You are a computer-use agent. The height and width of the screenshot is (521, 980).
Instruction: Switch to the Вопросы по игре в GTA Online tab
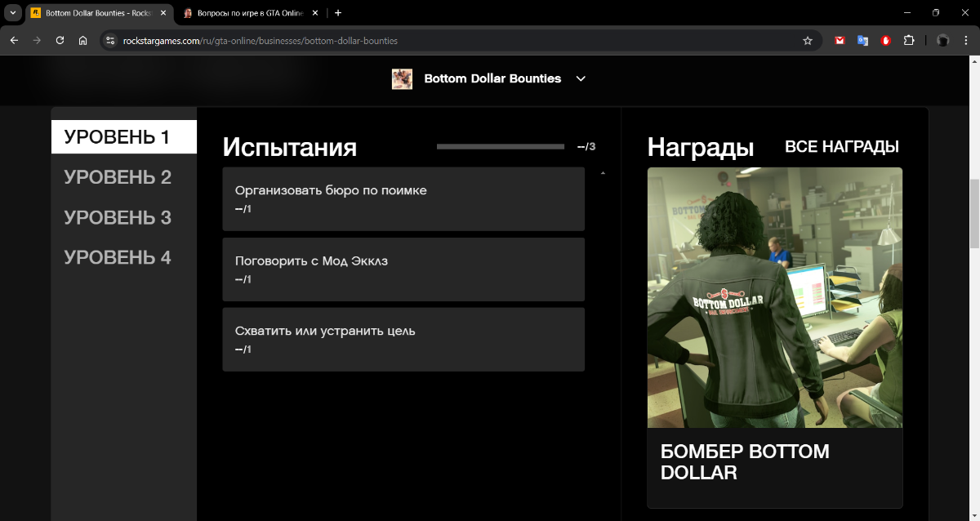pyautogui.click(x=249, y=13)
